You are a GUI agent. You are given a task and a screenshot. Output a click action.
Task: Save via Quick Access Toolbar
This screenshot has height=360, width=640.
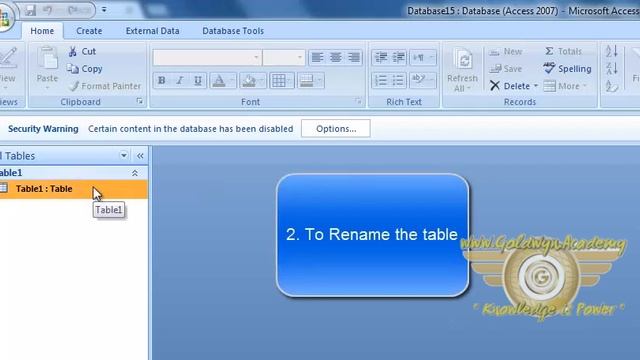[30, 10]
